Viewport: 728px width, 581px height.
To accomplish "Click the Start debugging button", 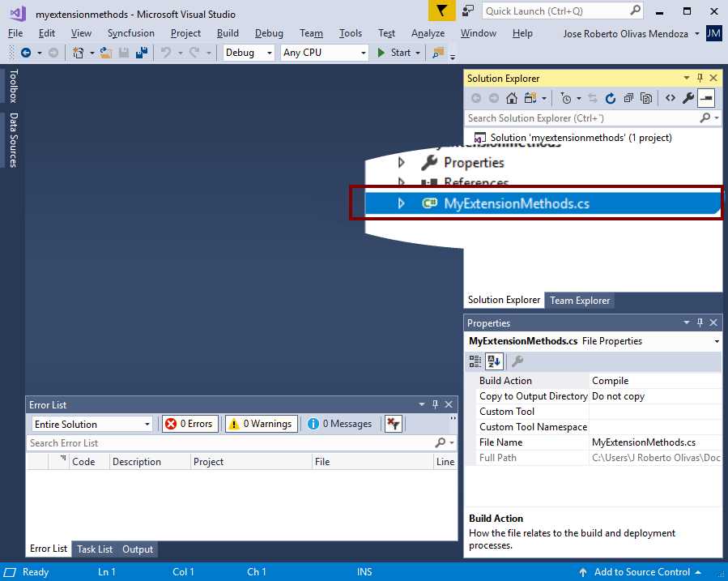I will point(394,53).
